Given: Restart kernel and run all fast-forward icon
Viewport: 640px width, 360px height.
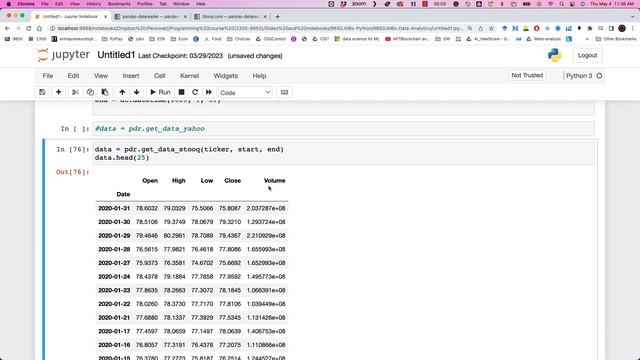Looking at the screenshot, I should tap(209, 92).
